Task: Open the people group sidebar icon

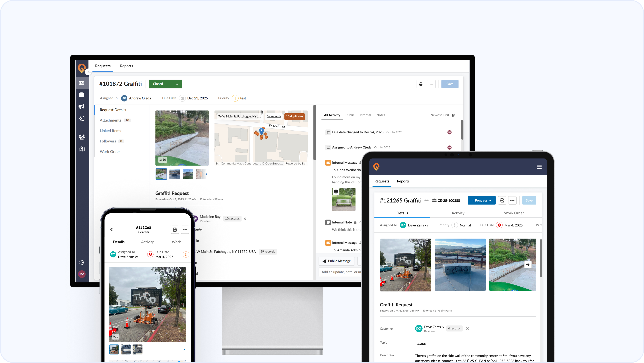Action: pos(82,137)
